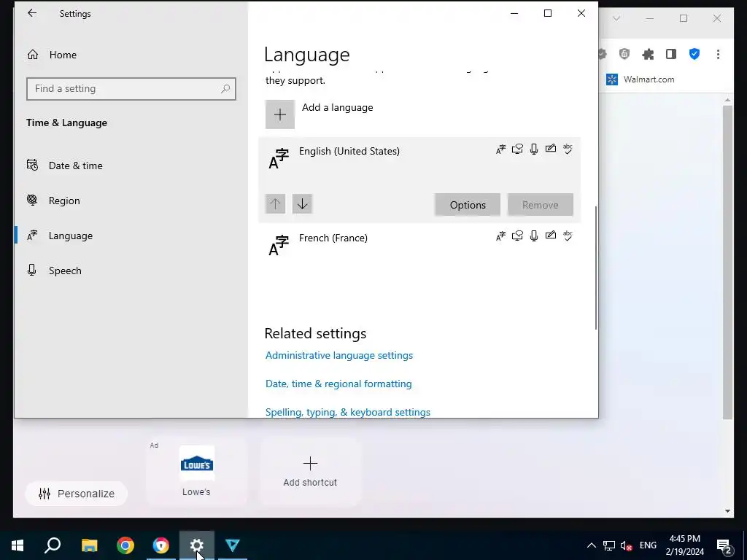
Task: Open the Settings gear in taskbar
Action: click(197, 545)
